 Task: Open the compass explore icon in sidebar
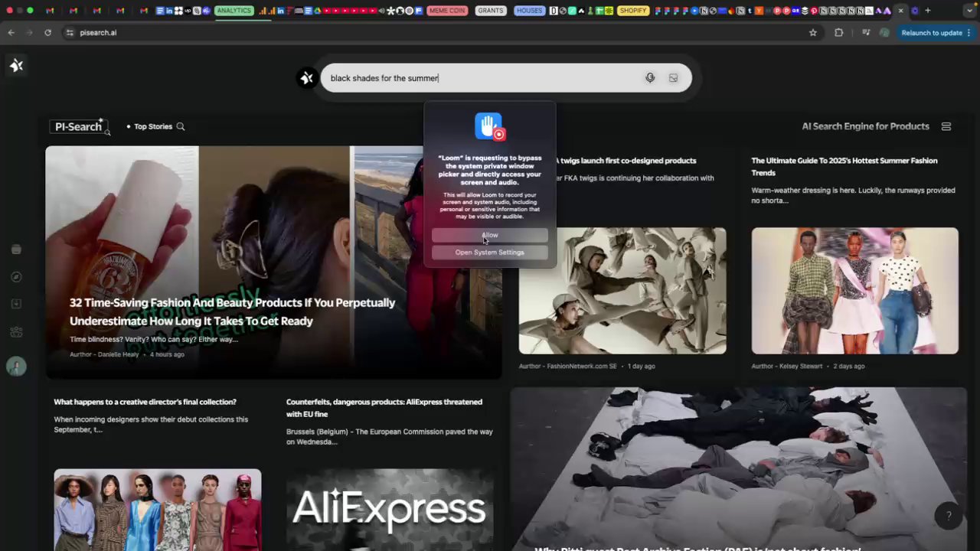16,277
